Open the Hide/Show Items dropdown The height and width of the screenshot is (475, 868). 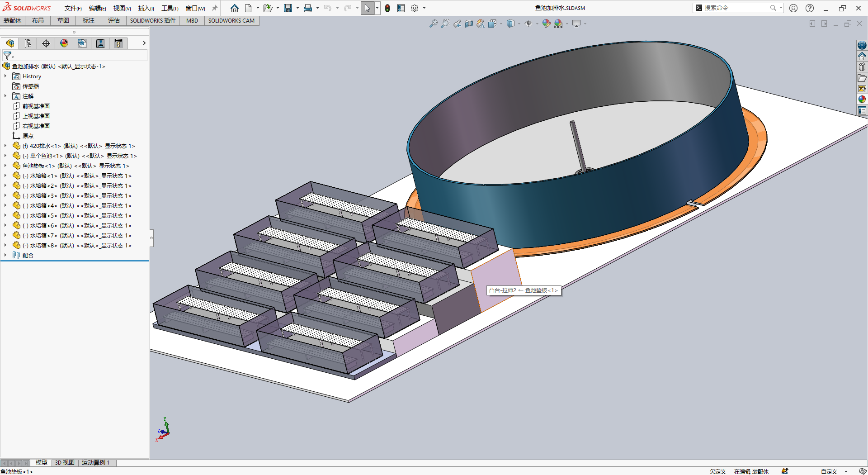pos(537,24)
